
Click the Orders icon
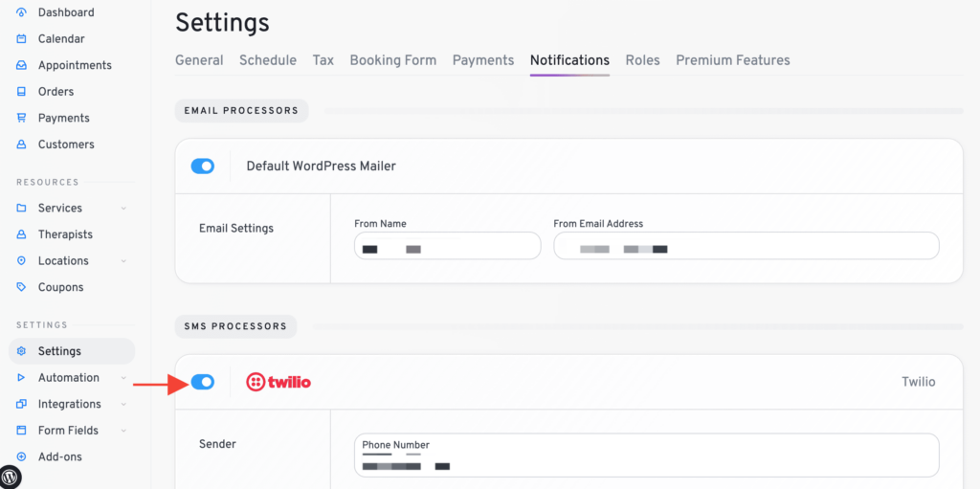coord(21,91)
